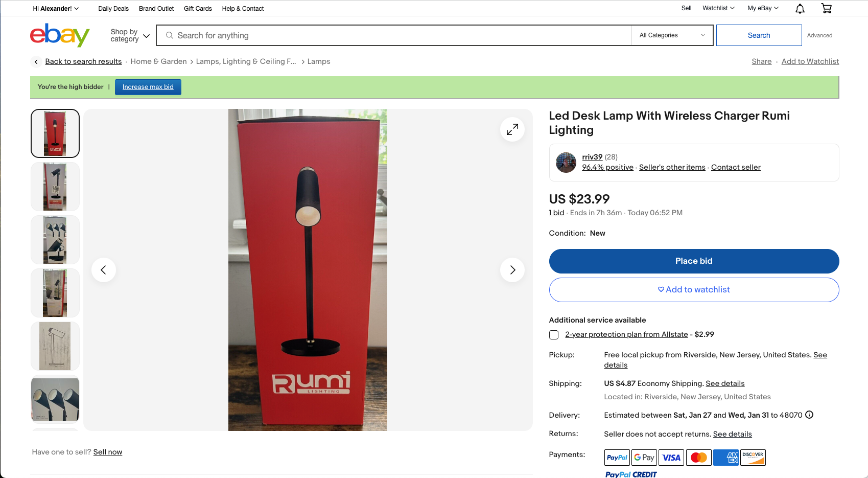
Task: Open returns See details link
Action: [732, 434]
